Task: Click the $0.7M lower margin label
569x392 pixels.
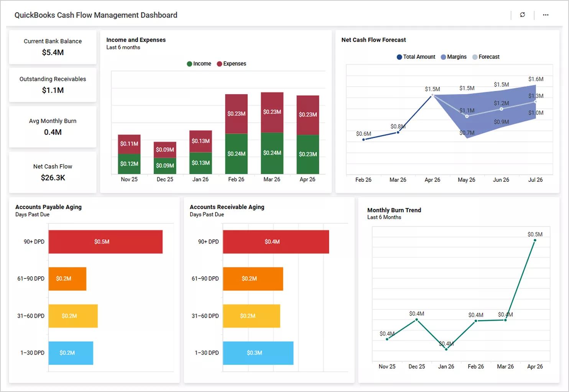Action: click(x=467, y=133)
